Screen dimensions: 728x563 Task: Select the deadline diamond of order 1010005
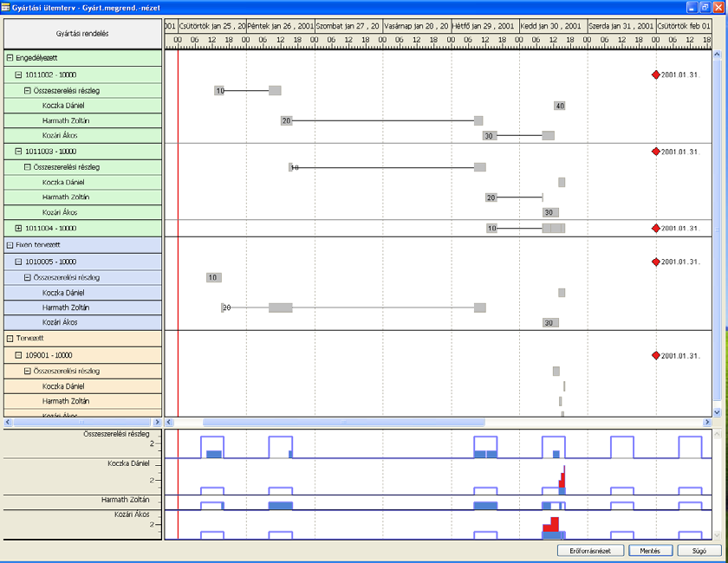(x=655, y=262)
